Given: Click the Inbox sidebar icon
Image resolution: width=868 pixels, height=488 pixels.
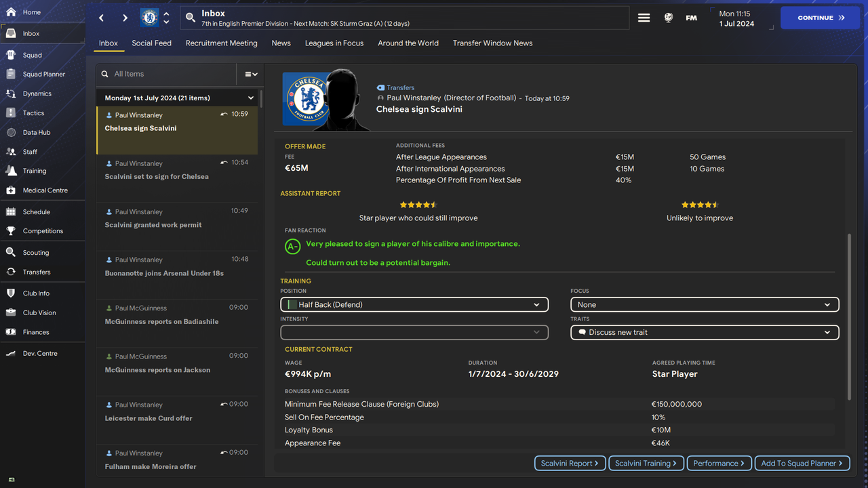Looking at the screenshot, I should point(11,33).
